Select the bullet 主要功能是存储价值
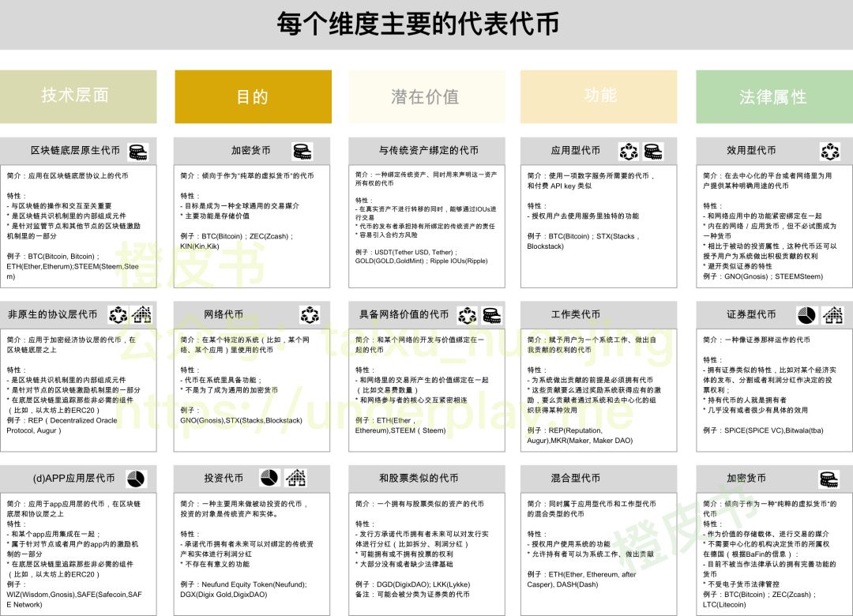Image resolution: width=853 pixels, height=616 pixels. (215, 216)
